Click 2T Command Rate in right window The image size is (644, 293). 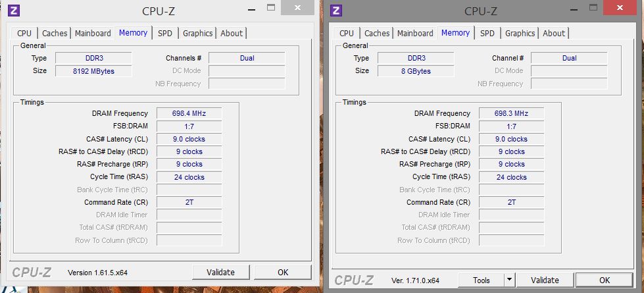(511, 202)
